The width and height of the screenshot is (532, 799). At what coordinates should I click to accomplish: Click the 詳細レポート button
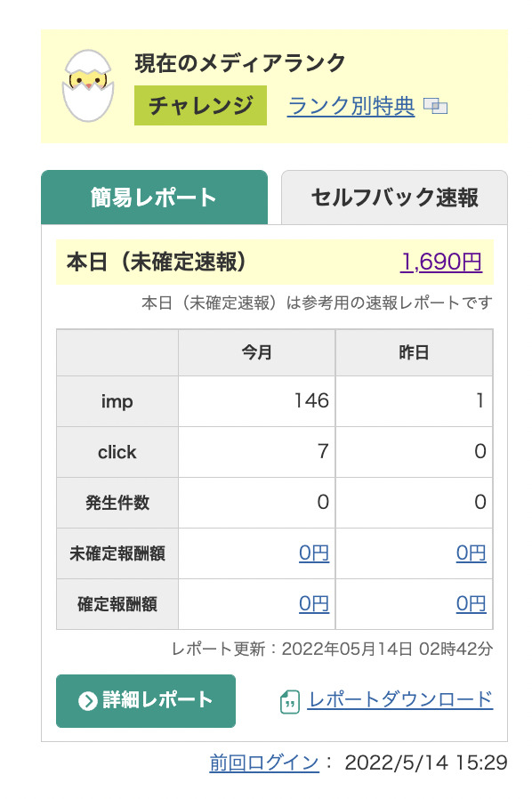146,700
